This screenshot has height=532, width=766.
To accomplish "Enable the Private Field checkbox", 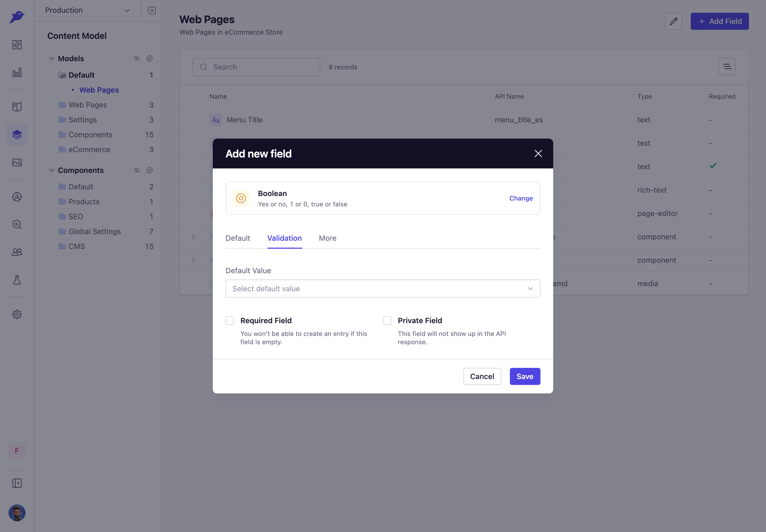I will (387, 321).
